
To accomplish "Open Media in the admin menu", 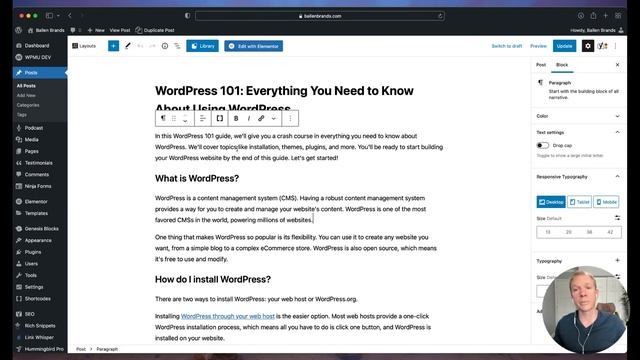I will pyautogui.click(x=31, y=140).
